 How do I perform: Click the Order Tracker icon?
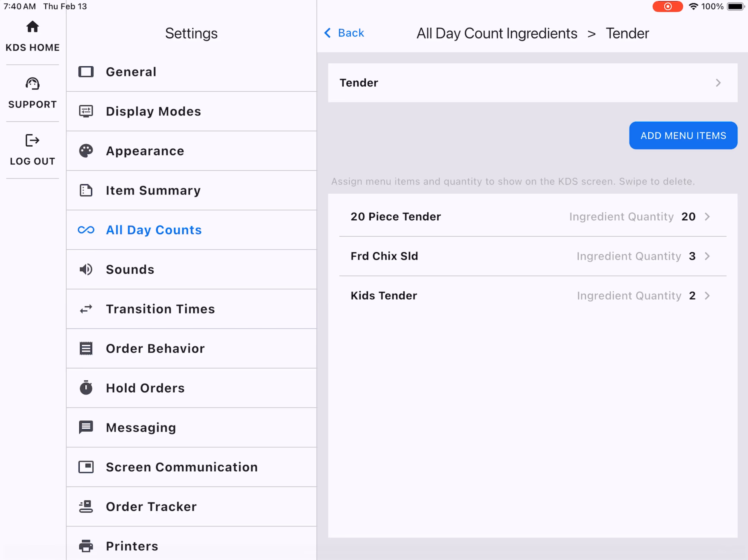(x=86, y=506)
